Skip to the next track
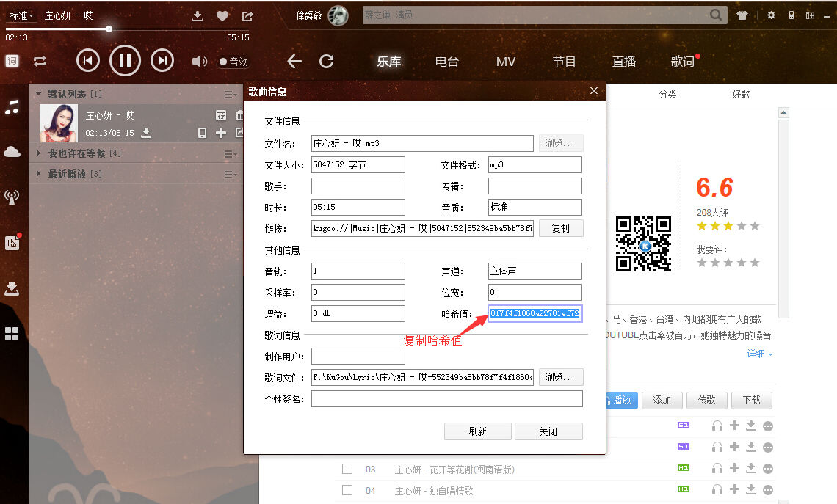 point(162,61)
